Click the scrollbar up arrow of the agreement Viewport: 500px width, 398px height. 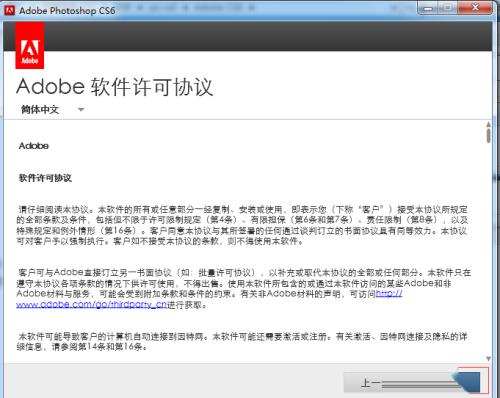pos(488,124)
